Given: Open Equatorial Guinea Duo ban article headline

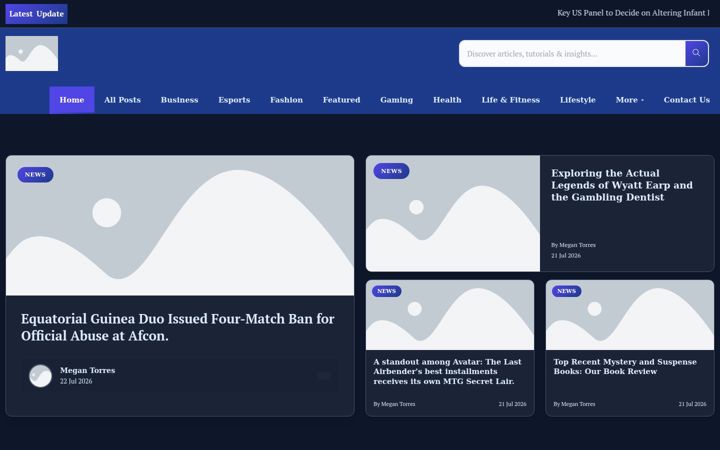Looking at the screenshot, I should pyautogui.click(x=178, y=327).
